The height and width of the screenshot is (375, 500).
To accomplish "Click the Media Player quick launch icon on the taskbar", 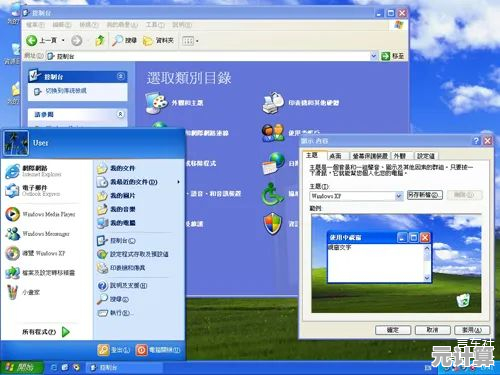I will pos(76,367).
